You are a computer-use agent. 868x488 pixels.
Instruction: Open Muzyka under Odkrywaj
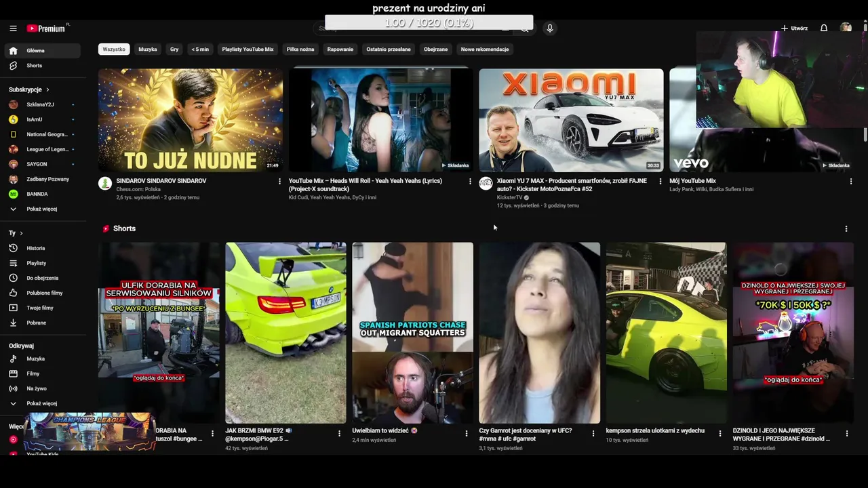click(x=42, y=359)
